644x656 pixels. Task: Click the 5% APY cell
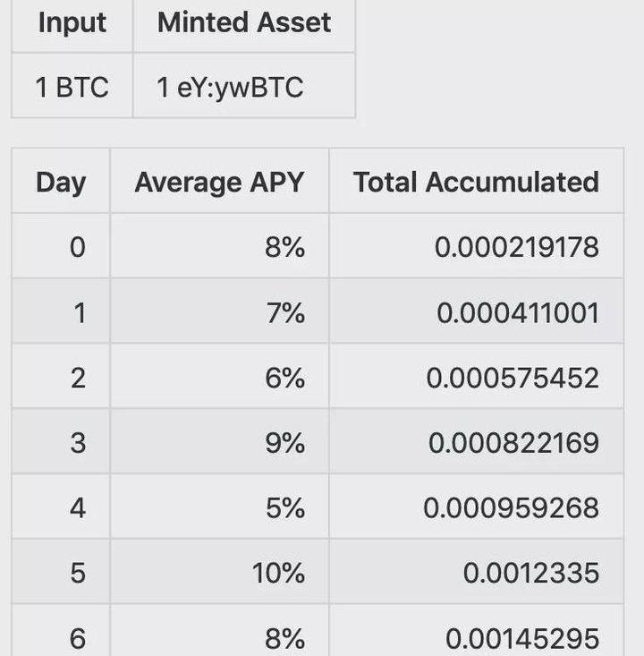pyautogui.click(x=284, y=507)
